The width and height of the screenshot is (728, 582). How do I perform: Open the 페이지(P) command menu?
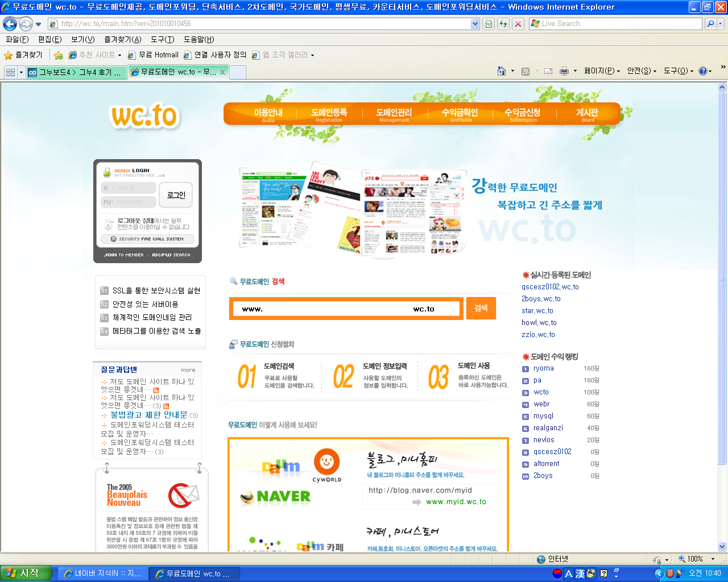[x=602, y=71]
